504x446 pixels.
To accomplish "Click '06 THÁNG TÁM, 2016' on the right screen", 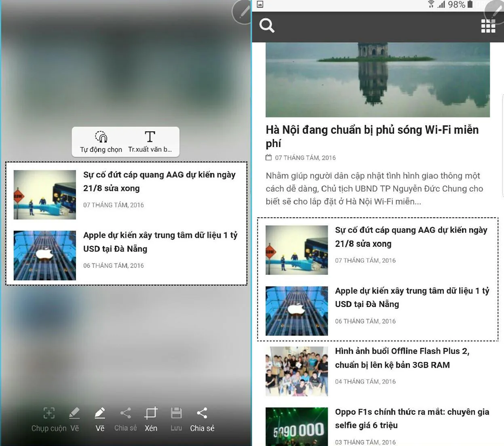I will [365, 321].
